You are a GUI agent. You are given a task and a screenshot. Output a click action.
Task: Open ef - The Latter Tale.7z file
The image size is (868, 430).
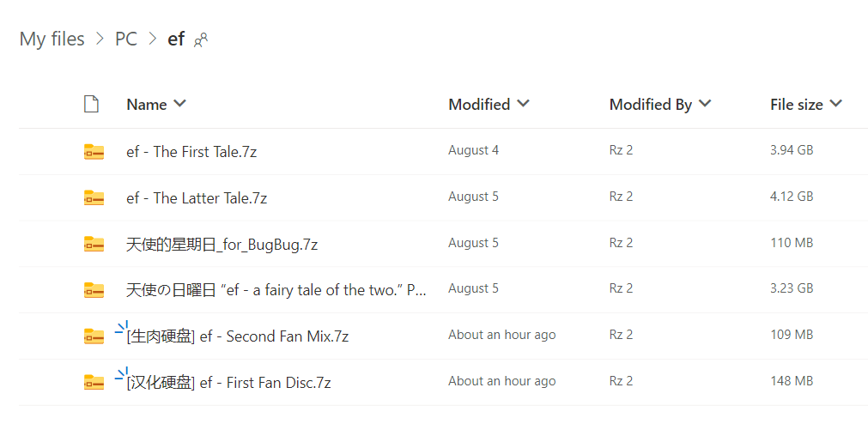pos(197,198)
